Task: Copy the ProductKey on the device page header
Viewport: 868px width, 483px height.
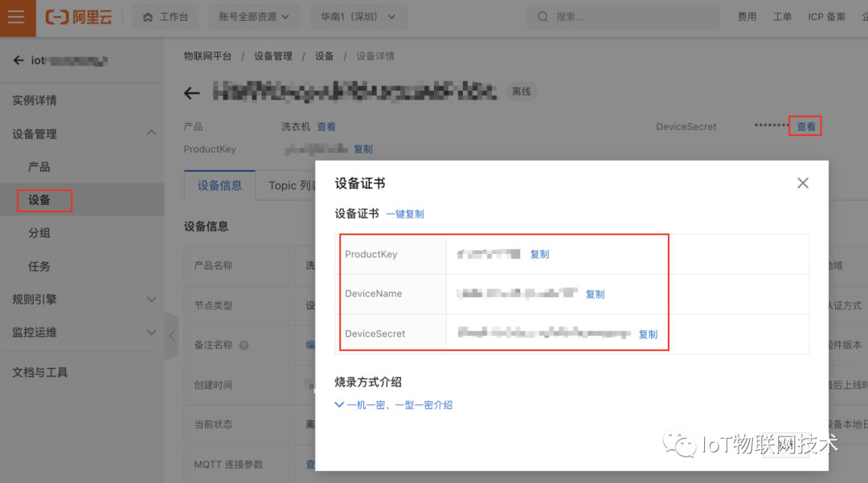Action: (363, 149)
